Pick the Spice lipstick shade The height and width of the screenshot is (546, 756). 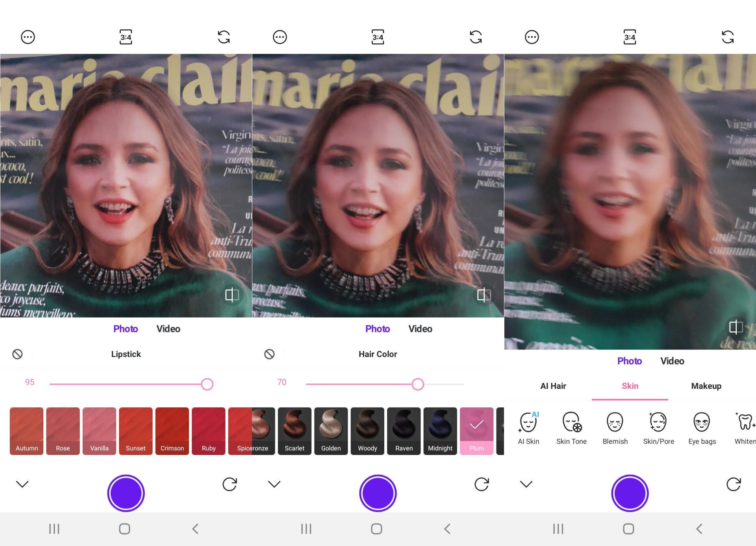240,431
